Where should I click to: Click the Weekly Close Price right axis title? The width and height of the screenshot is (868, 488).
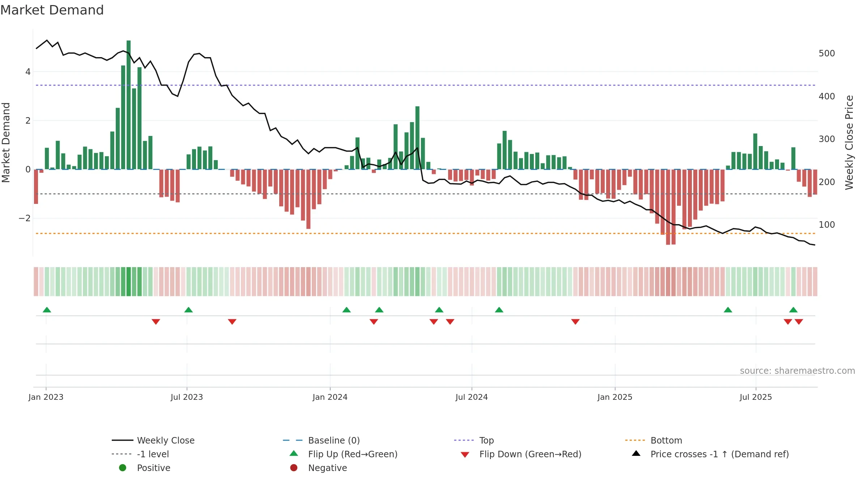[x=849, y=142]
